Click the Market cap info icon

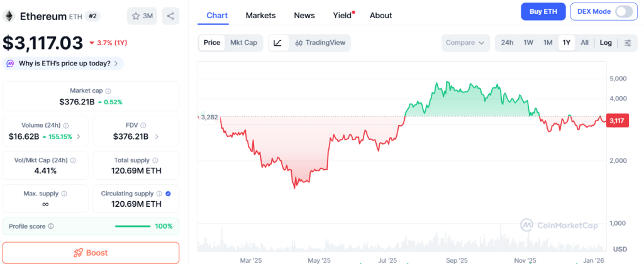click(x=108, y=91)
